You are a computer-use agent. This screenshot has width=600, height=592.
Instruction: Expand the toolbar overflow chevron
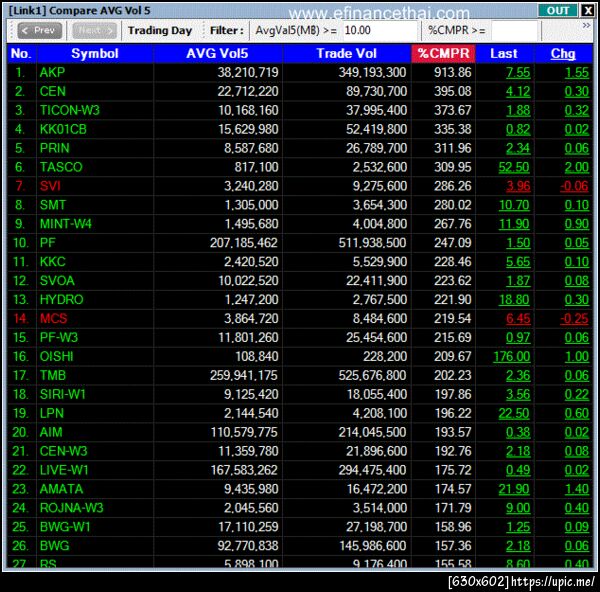pos(586,26)
